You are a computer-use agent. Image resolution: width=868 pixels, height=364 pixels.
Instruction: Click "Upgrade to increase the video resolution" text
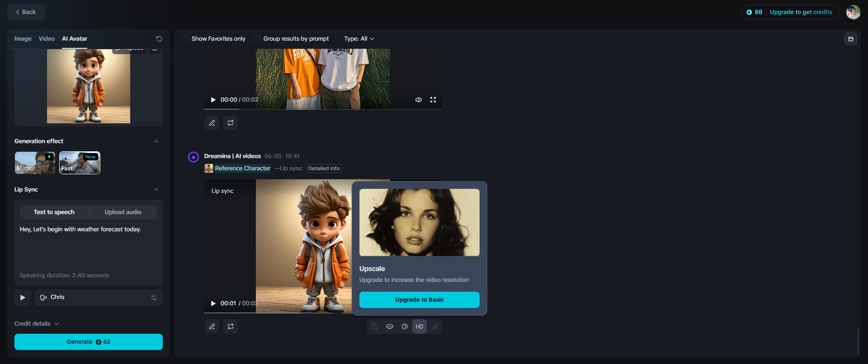(x=414, y=280)
